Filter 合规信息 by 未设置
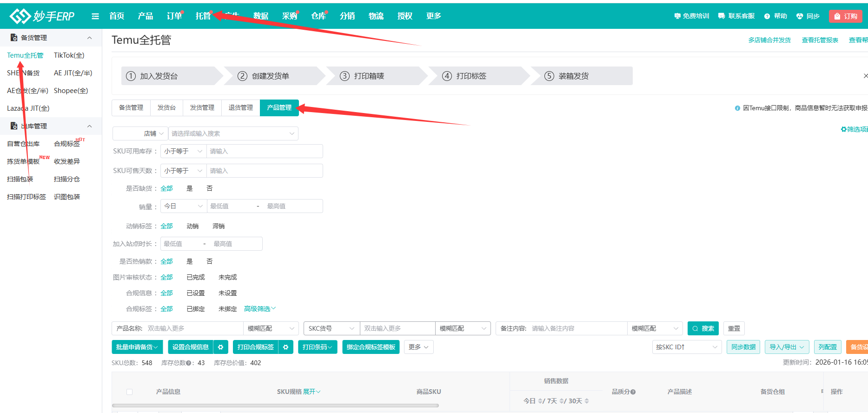This screenshot has height=413, width=868. coord(228,293)
